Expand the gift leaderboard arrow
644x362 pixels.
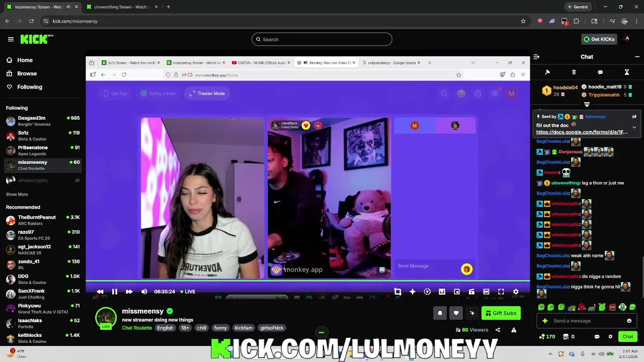[x=587, y=105]
